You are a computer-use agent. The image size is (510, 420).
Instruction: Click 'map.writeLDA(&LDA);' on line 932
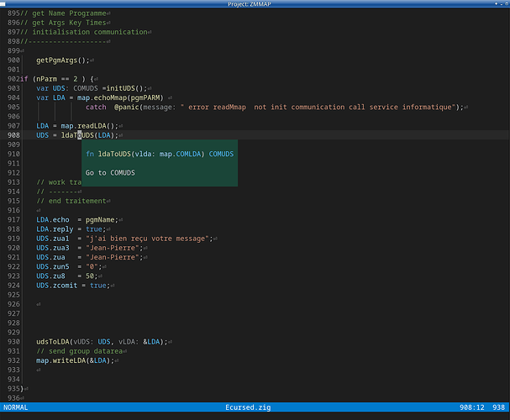click(x=75, y=361)
